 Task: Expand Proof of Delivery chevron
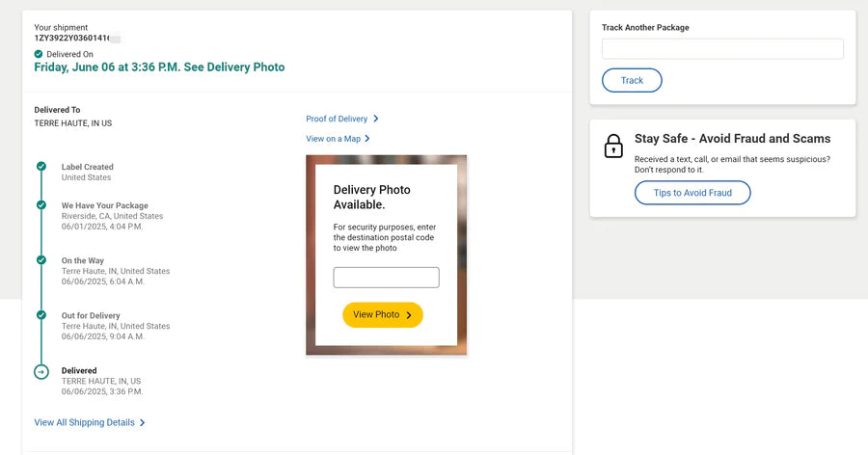(x=376, y=119)
